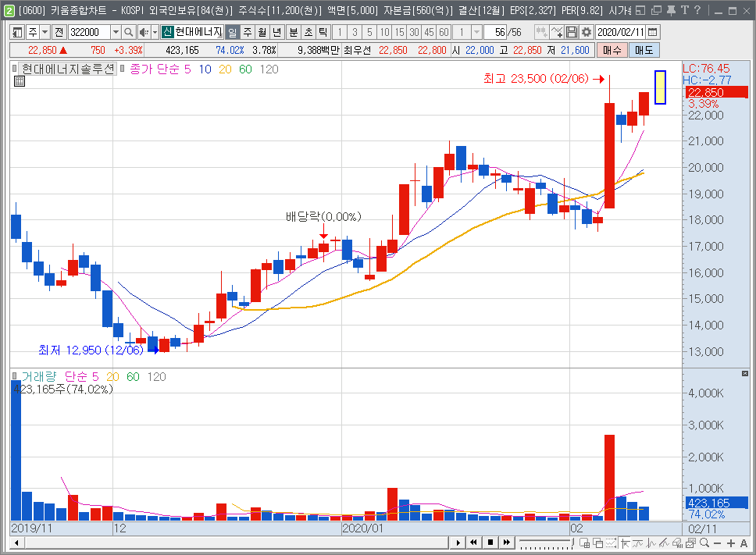756x555 pixels.
Task: Click the crosshair cursor icon in bottom toolbar
Action: point(626,543)
